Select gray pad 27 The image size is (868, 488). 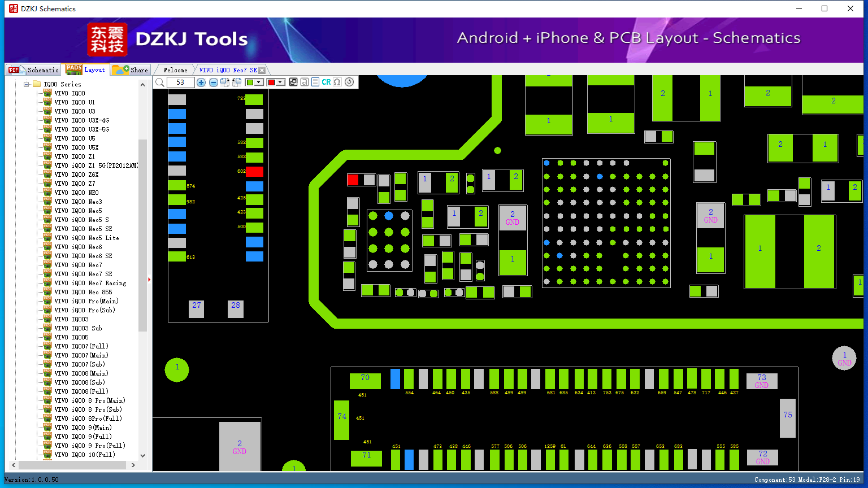coord(196,309)
